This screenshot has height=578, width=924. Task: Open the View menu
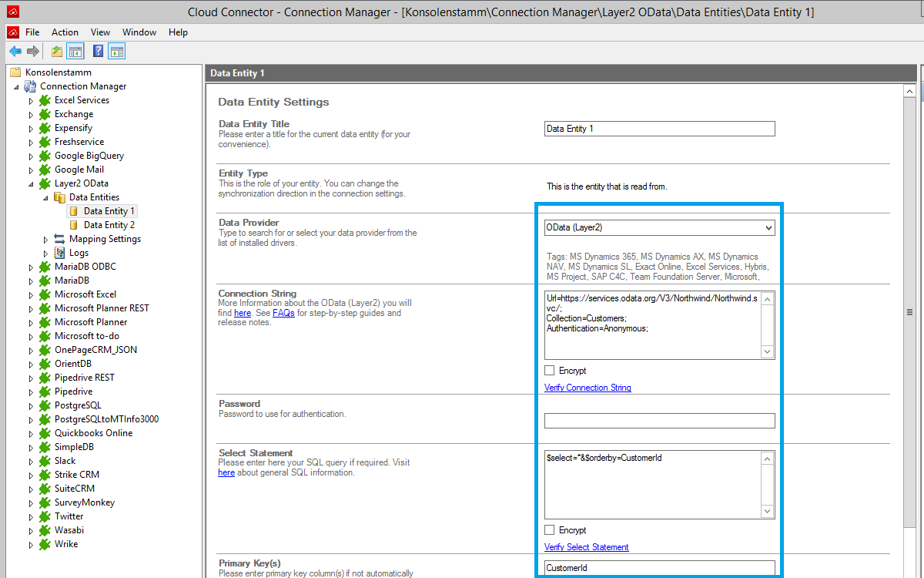point(100,32)
